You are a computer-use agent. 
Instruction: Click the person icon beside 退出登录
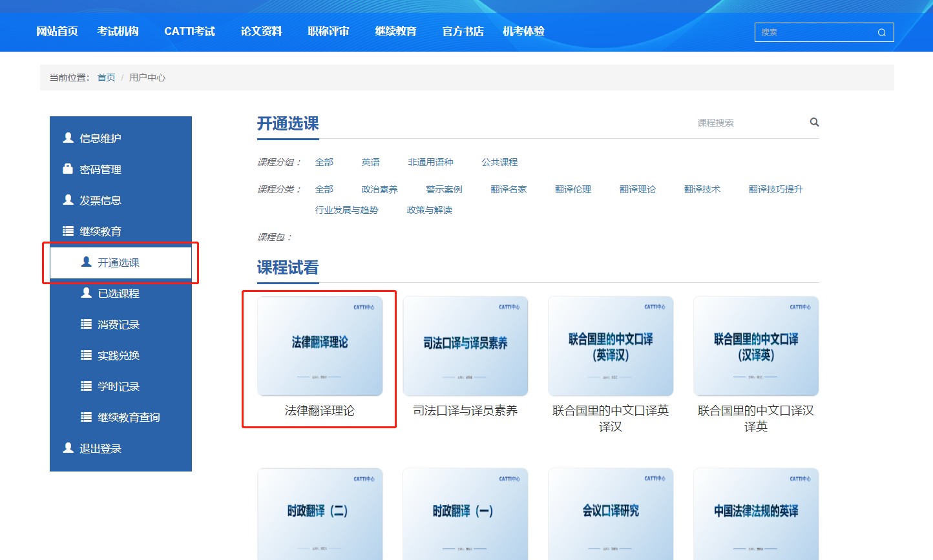68,448
